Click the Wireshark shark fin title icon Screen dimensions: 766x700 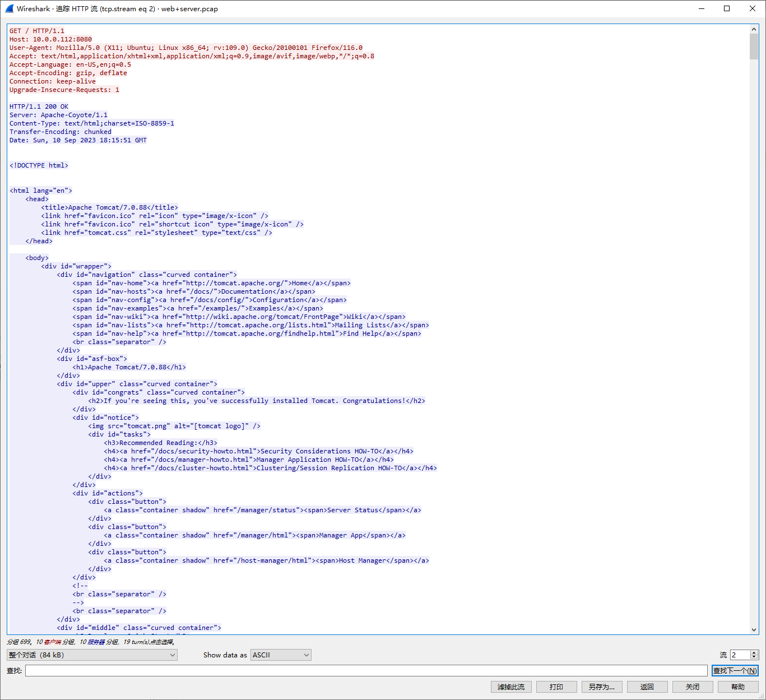click(x=9, y=8)
